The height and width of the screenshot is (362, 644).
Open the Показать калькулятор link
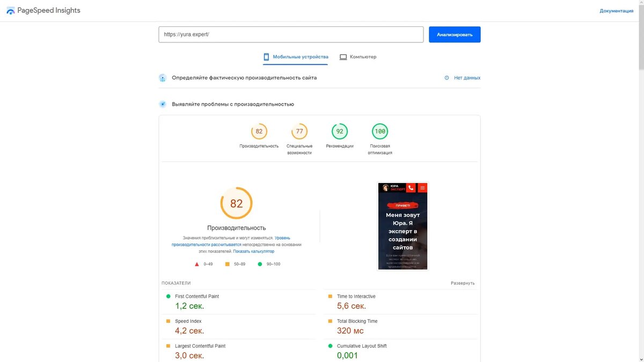coord(253,251)
